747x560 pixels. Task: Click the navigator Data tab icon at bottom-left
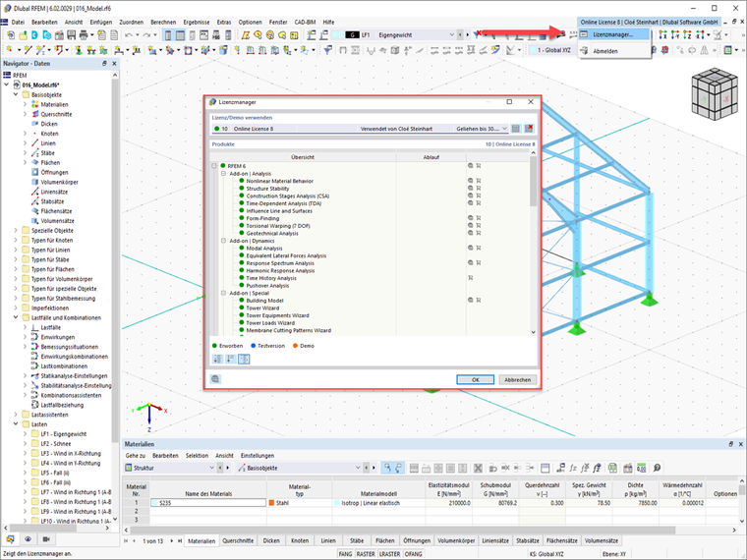pyautogui.click(x=10, y=539)
